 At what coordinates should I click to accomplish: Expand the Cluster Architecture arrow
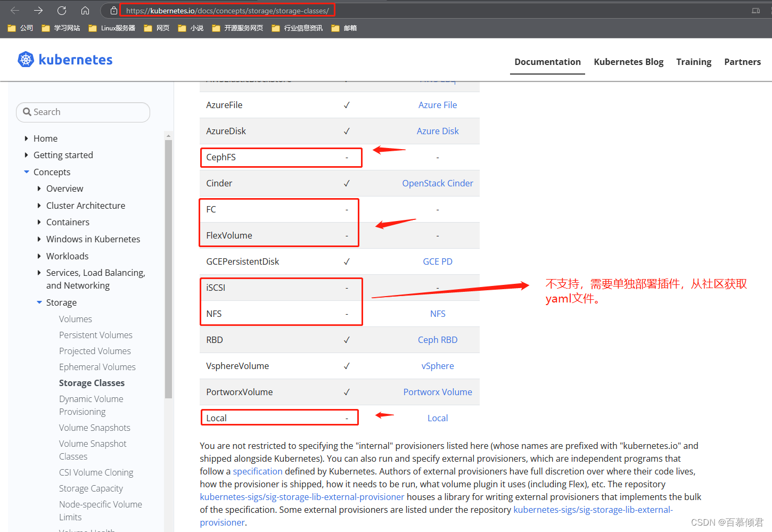39,206
